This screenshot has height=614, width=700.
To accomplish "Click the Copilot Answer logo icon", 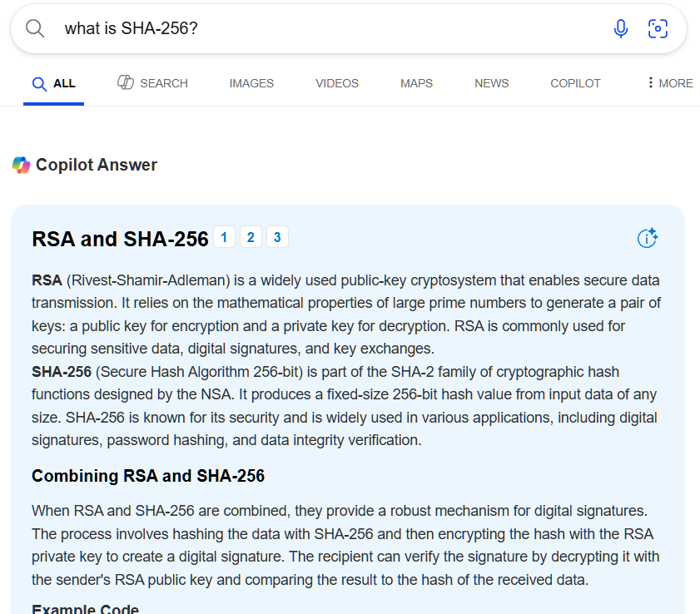I will [21, 165].
